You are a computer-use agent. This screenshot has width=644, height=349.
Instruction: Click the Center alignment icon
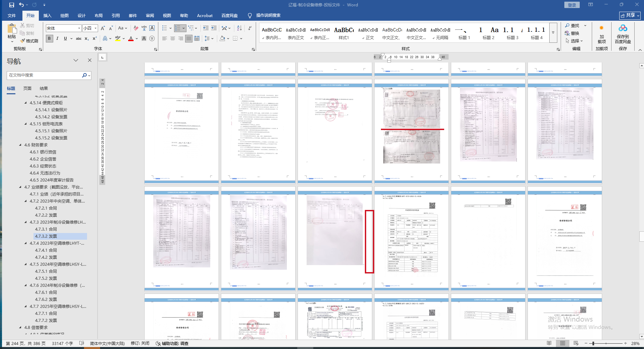click(x=173, y=39)
